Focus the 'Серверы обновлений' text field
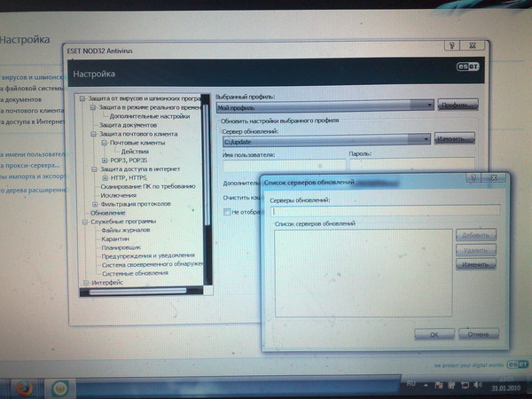This screenshot has width=532, height=399. click(385, 211)
